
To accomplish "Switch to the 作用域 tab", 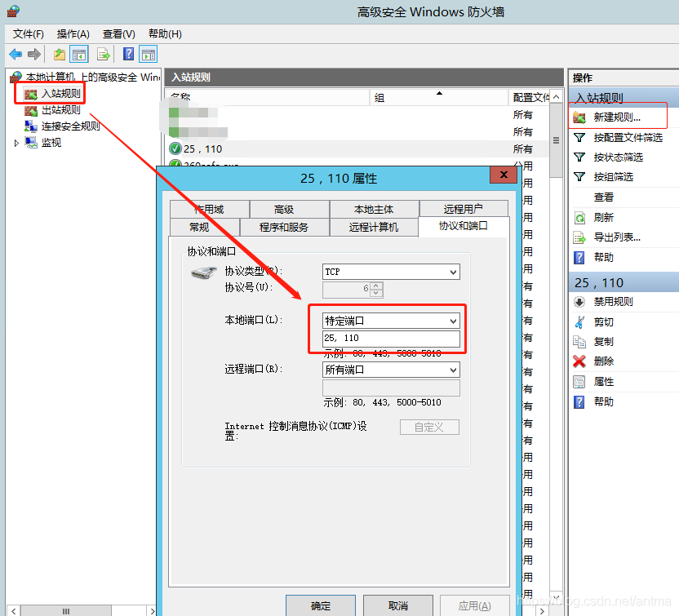I will tap(208, 210).
